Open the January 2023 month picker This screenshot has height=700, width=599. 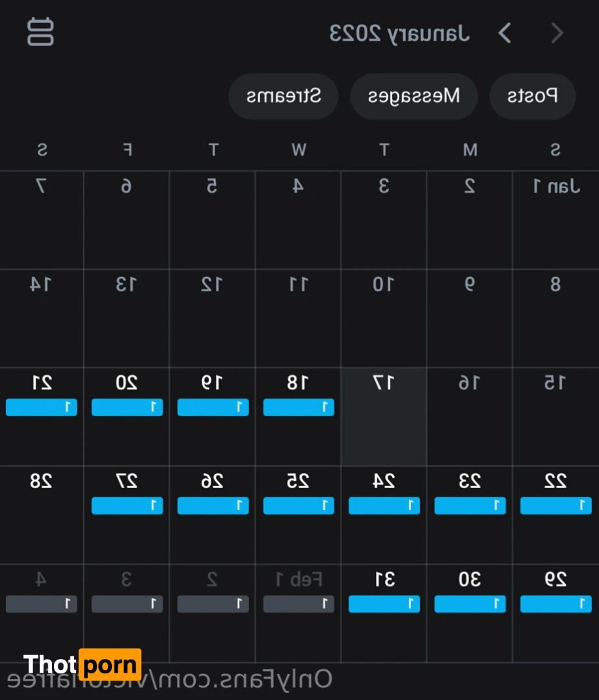tap(399, 32)
